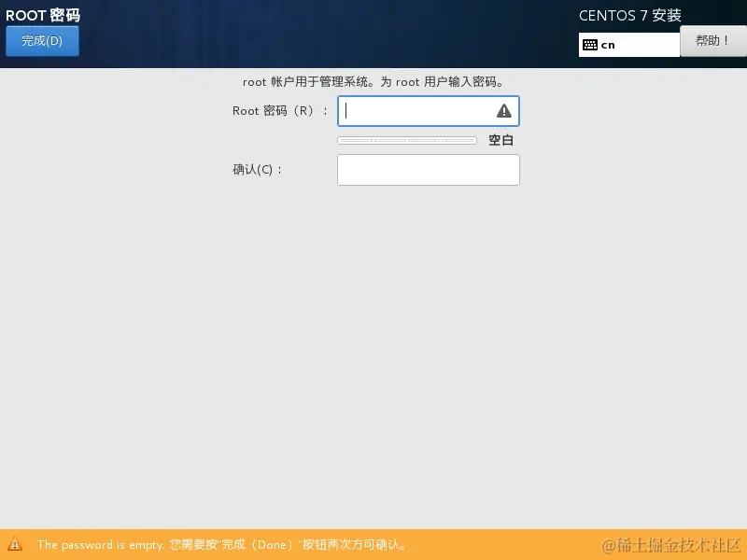Focus the 确认(C) confirmation password field

point(428,169)
